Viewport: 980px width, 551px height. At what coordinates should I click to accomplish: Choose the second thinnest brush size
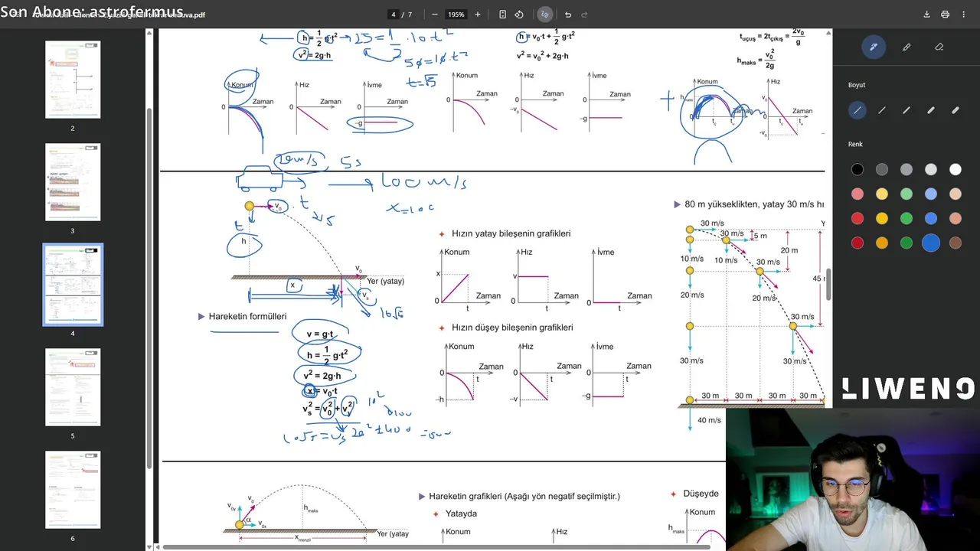coord(882,110)
